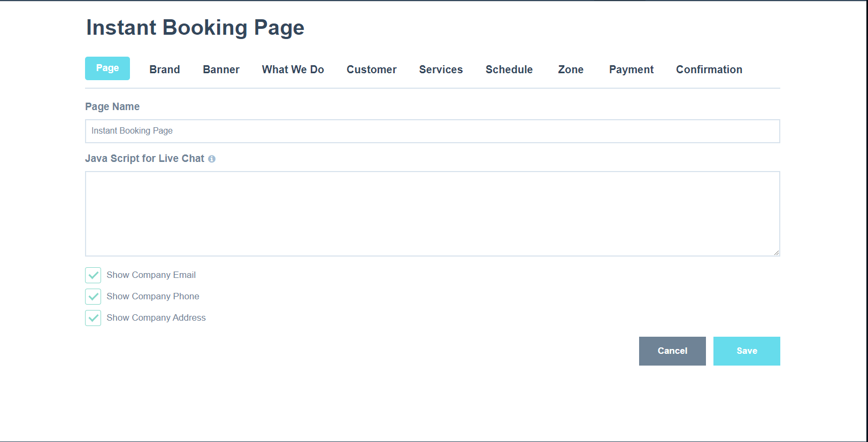This screenshot has height=442, width=868.
Task: Disable Show Company Address checkbox
Action: pos(93,318)
